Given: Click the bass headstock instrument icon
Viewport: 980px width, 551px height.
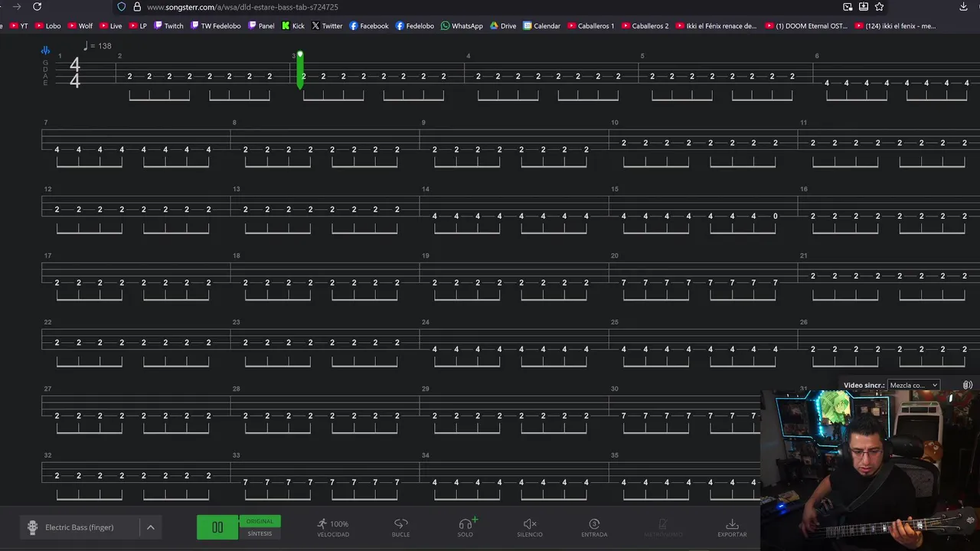Looking at the screenshot, I should [x=32, y=527].
